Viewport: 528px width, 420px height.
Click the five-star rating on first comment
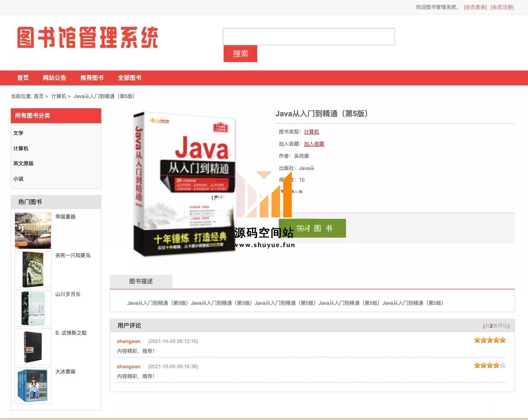click(490, 340)
